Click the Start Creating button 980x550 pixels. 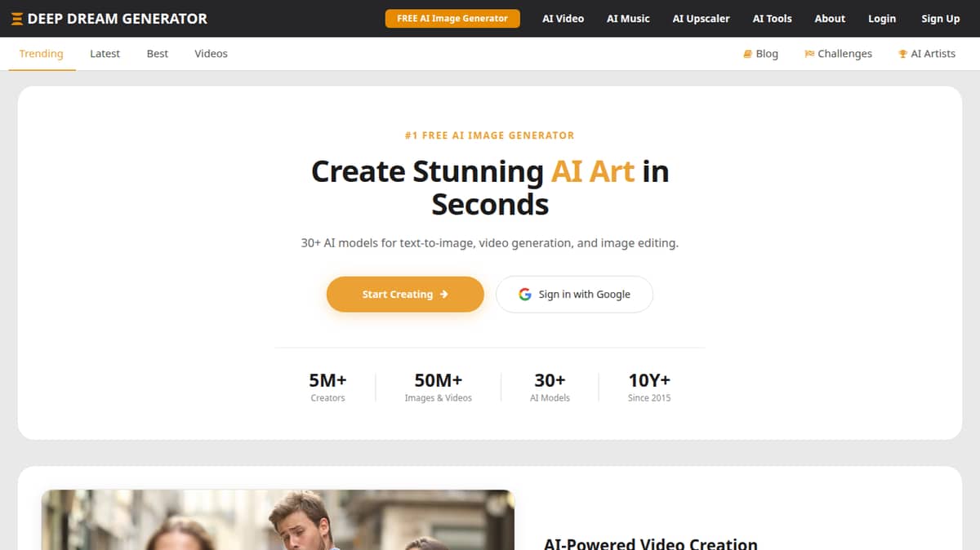pos(405,295)
